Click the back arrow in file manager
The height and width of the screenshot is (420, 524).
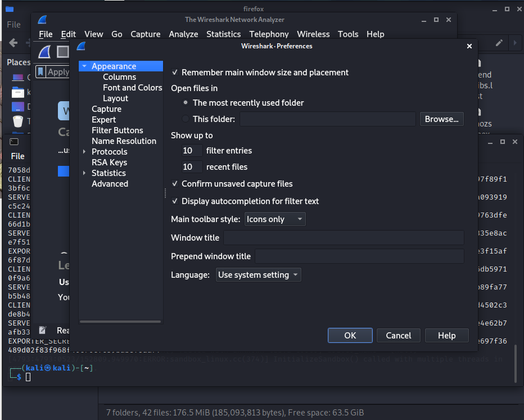pyautogui.click(x=13, y=43)
